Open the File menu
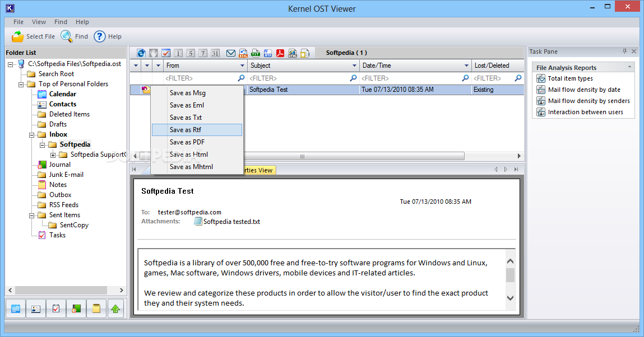The width and height of the screenshot is (644, 337). pyautogui.click(x=18, y=22)
